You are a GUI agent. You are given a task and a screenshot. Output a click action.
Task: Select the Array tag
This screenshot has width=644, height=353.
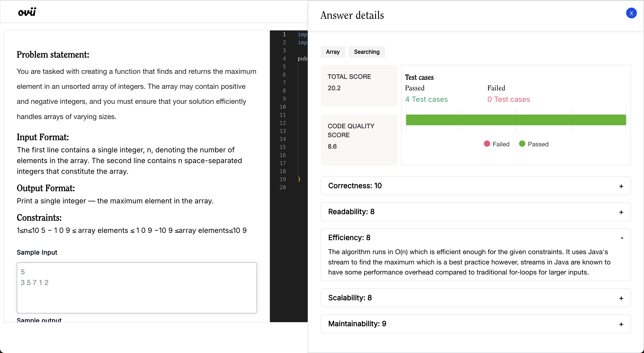[333, 52]
